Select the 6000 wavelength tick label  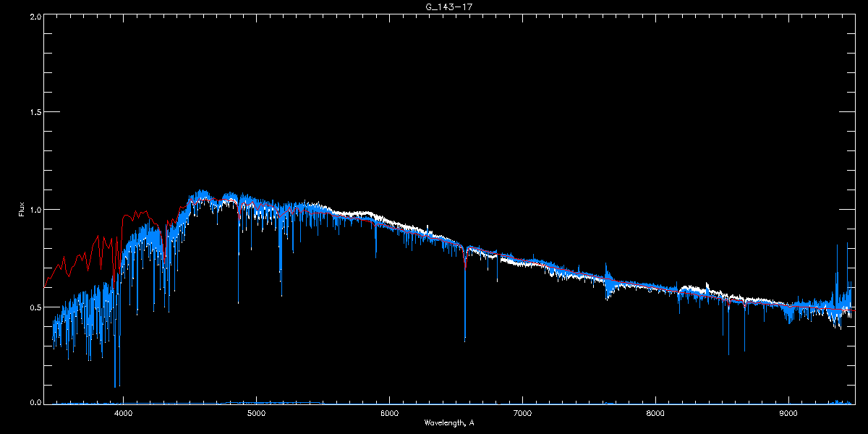[x=389, y=413]
